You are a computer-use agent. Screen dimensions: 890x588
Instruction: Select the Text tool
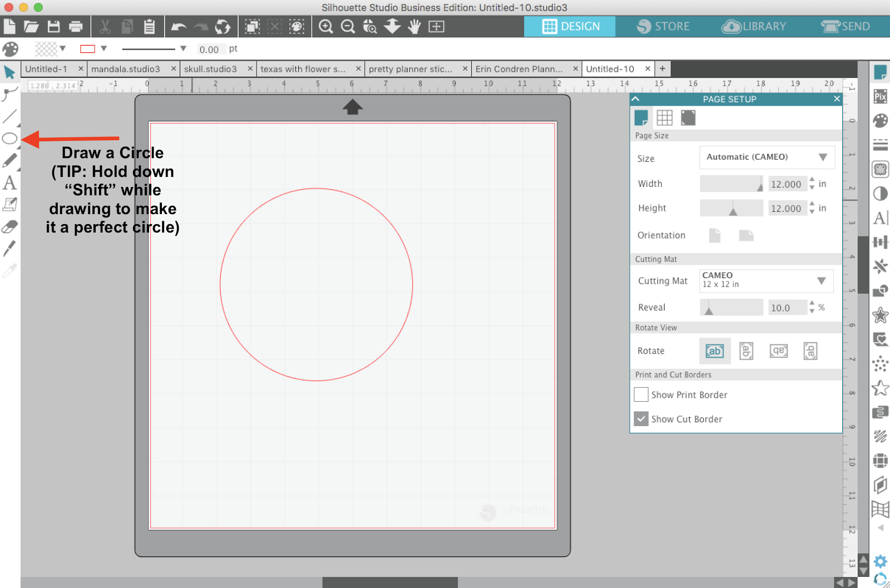[x=9, y=184]
